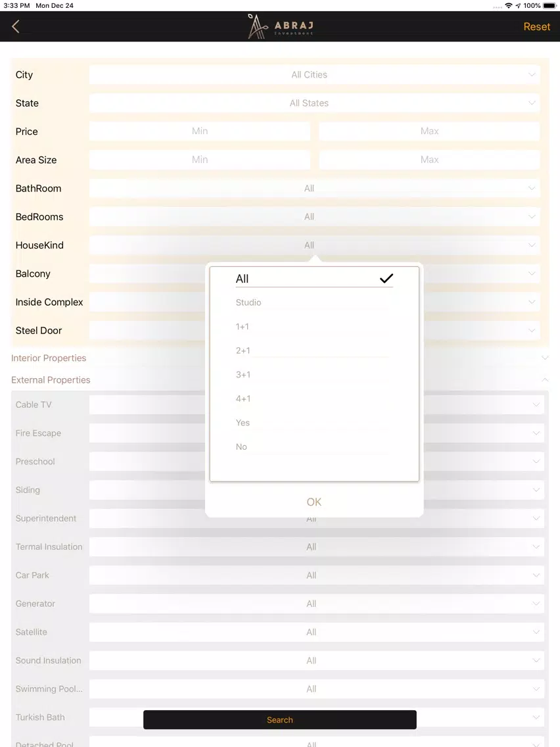Open the Satellite dropdown
Image resolution: width=560 pixels, height=747 pixels.
pyautogui.click(x=317, y=632)
